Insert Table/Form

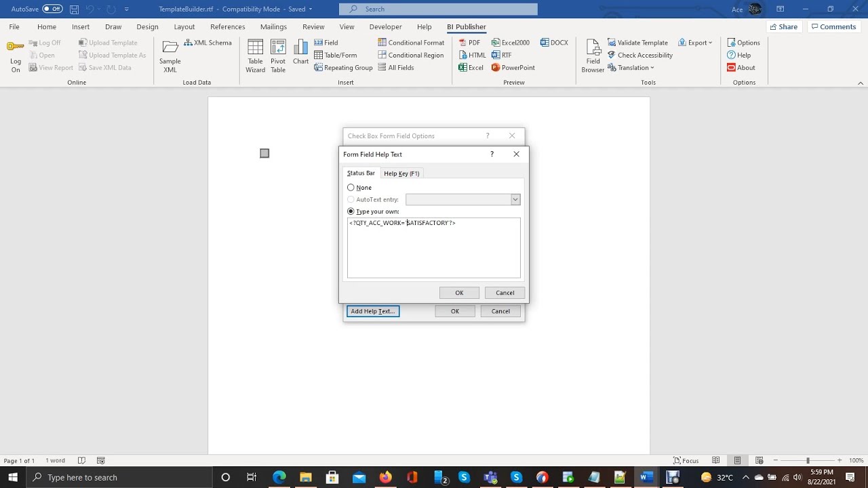click(x=336, y=56)
